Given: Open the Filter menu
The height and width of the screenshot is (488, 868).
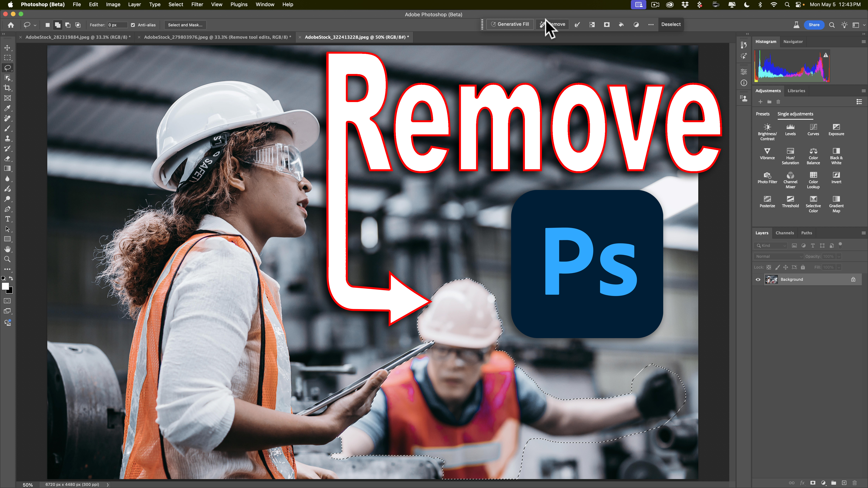Looking at the screenshot, I should click(197, 4).
